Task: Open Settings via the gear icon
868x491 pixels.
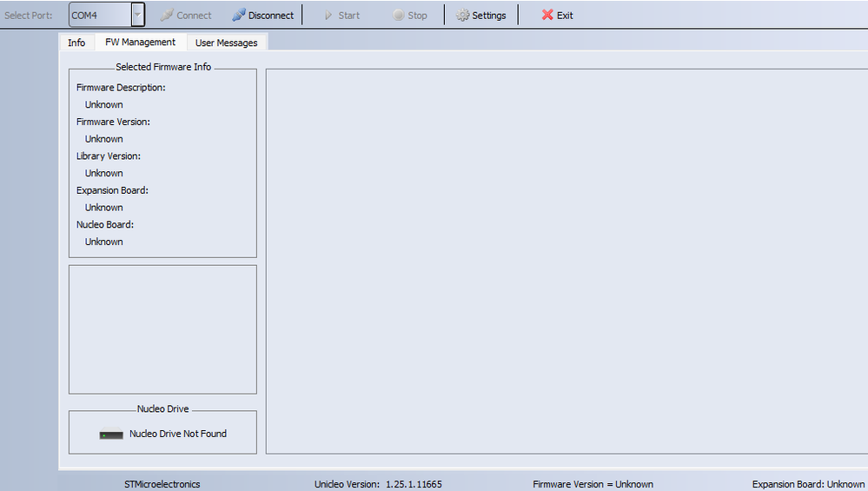Action: [x=463, y=16]
